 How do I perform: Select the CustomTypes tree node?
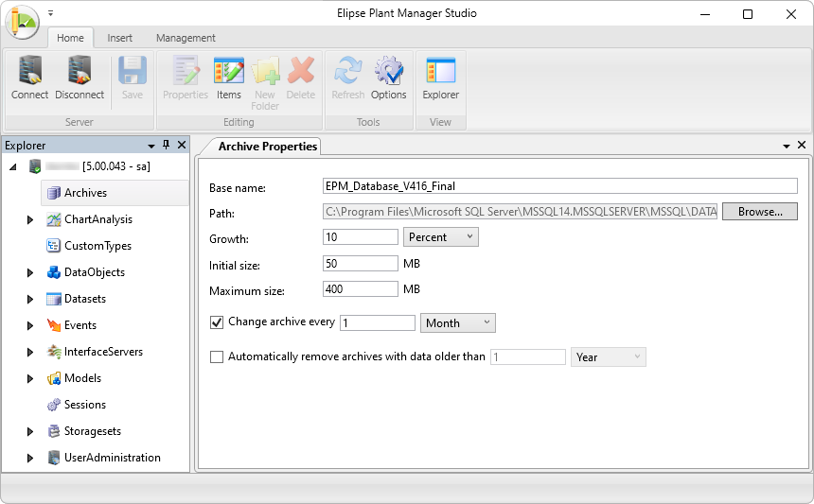tap(97, 246)
